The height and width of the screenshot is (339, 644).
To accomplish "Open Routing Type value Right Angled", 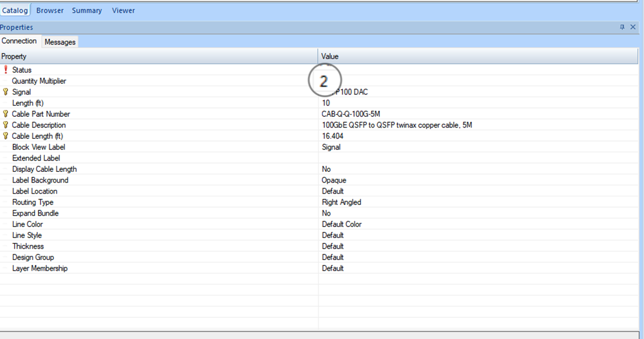I will click(341, 202).
